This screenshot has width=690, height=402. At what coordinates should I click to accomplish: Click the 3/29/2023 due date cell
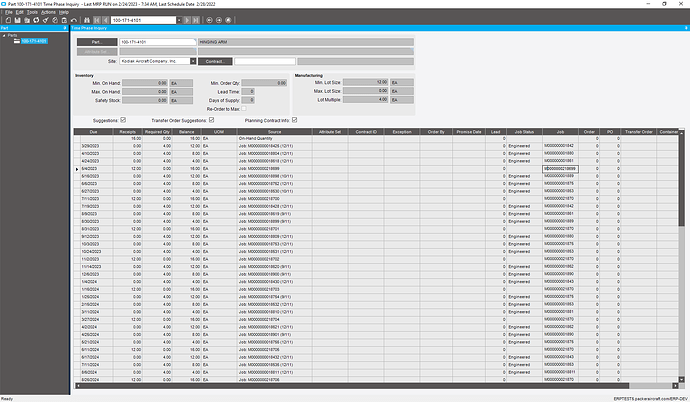coord(97,146)
